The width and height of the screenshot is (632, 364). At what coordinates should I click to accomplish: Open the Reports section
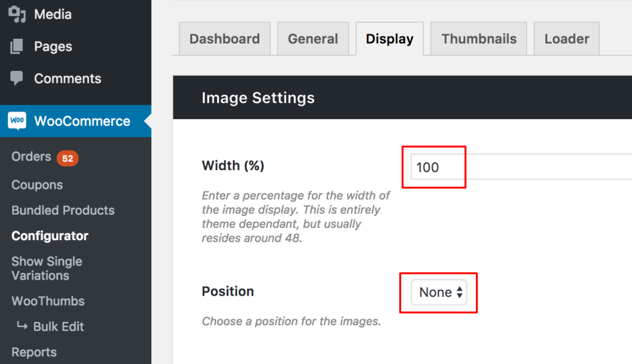click(x=33, y=352)
